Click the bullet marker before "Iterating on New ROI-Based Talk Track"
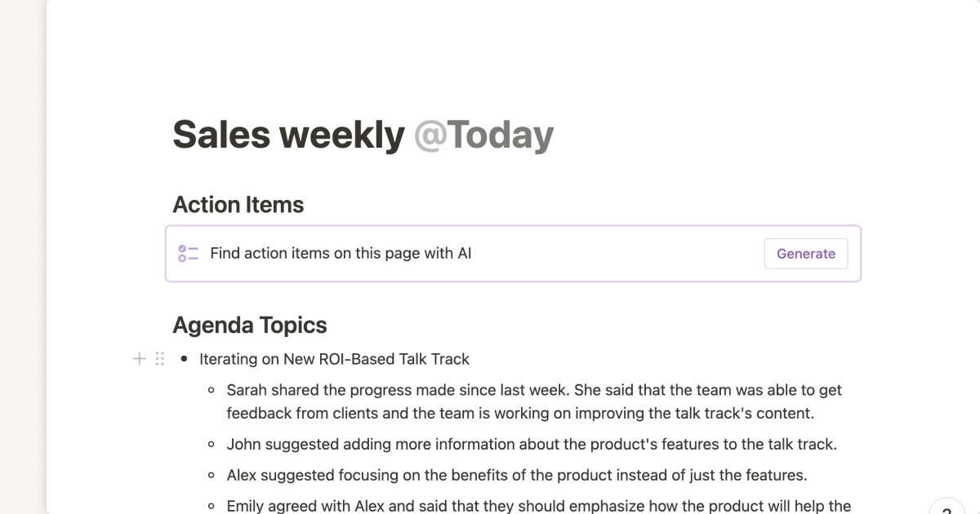Viewport: 980px width, 514px height. 185,359
